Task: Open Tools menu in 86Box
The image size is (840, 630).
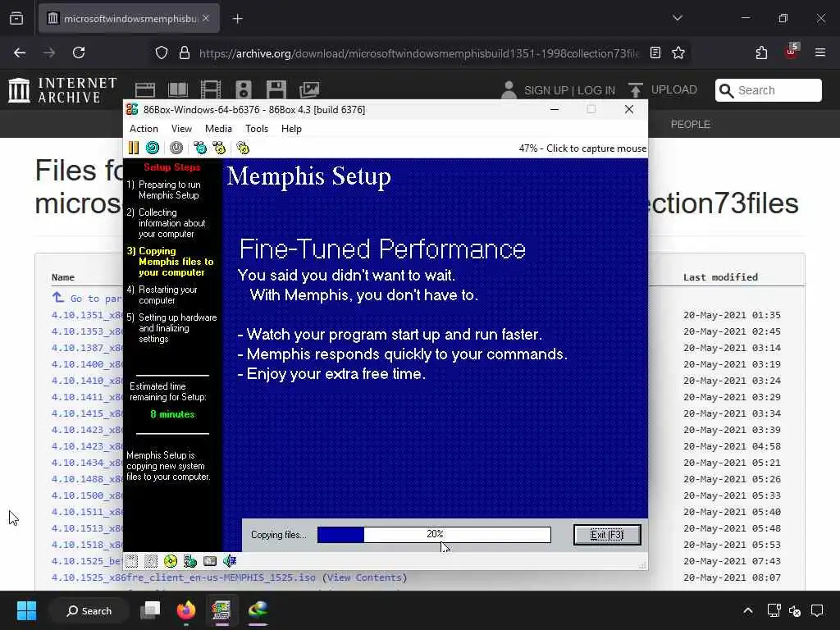Action: point(257,129)
